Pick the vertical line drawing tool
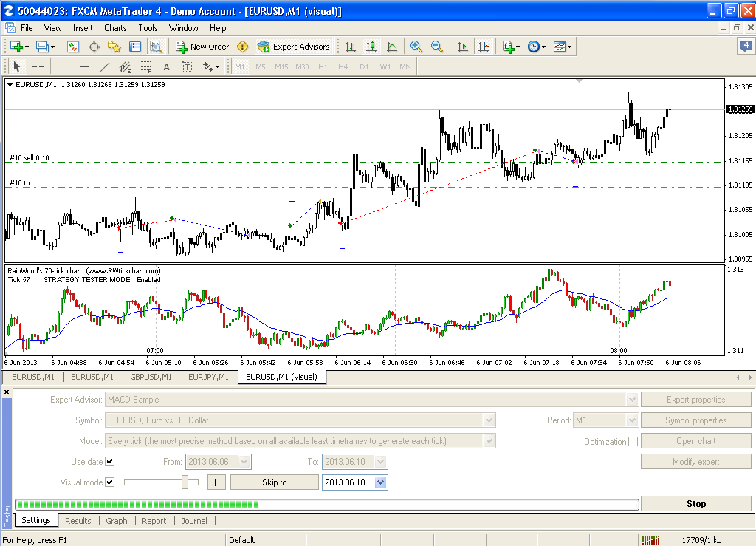This screenshot has height=546, width=756. tap(63, 66)
